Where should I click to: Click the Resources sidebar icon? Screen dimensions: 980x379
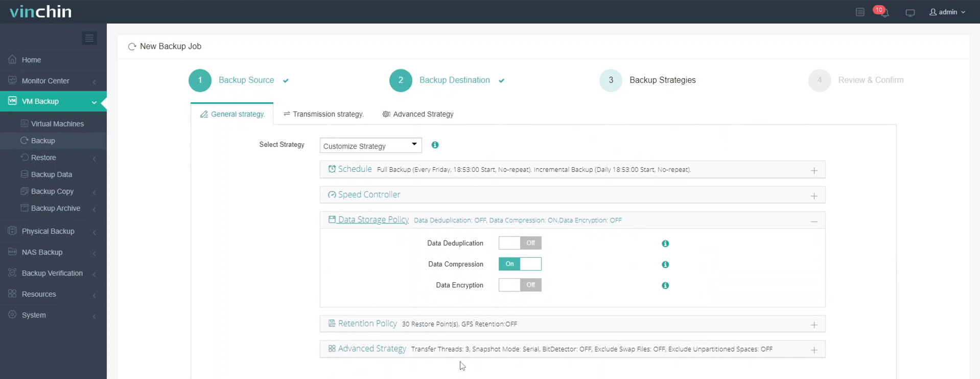coord(12,294)
